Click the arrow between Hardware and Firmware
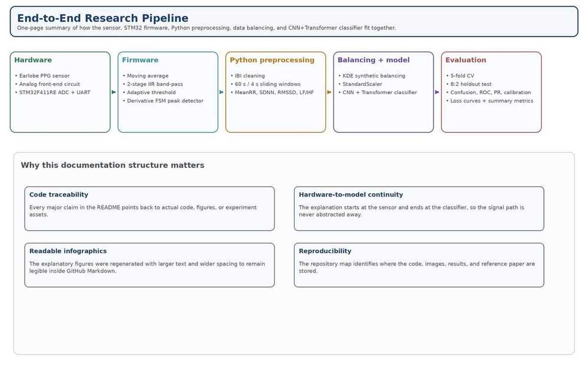This screenshot has height=368, width=588. point(113,92)
